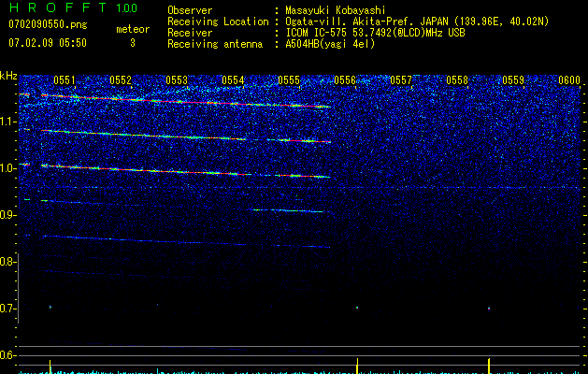Click the 'Observer' field label
Screen dimensions: 588x374
[x=190, y=10]
